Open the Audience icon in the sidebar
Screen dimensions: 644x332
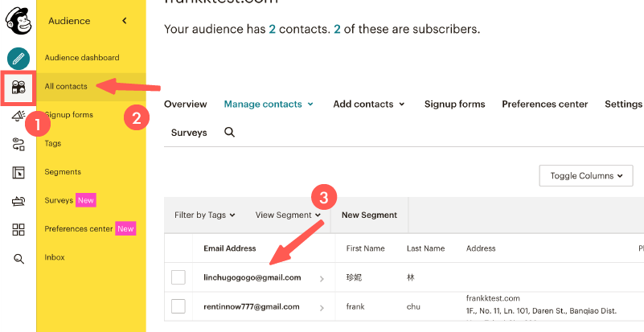[x=18, y=87]
